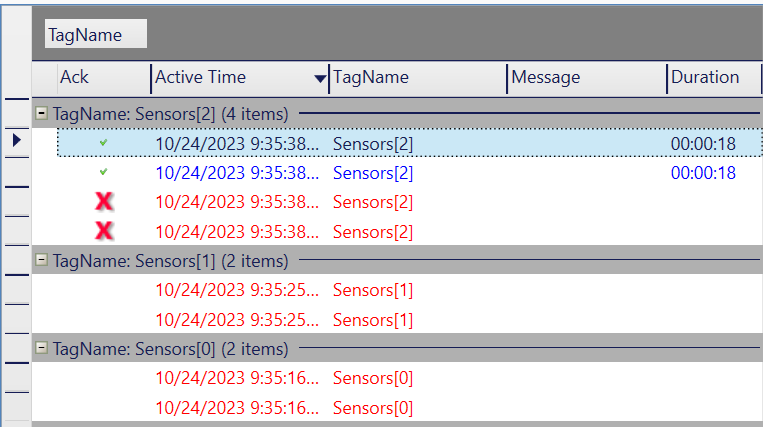
Task: Collapse the Sensors[0] group
Action: point(41,348)
